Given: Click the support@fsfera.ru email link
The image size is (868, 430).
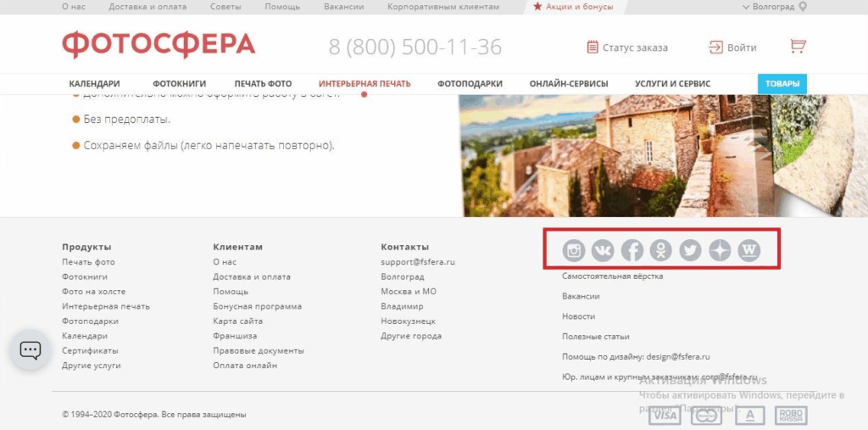Looking at the screenshot, I should (418, 262).
